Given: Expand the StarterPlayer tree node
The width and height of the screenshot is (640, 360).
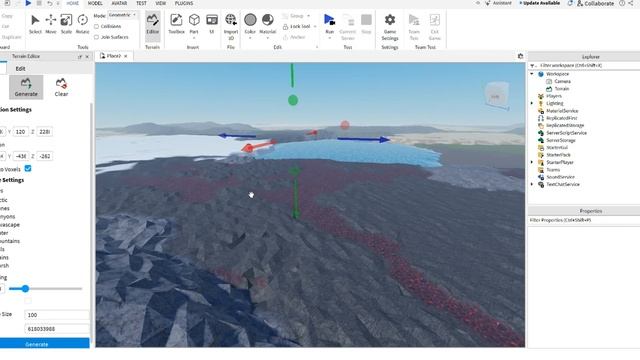Looking at the screenshot, I should (x=532, y=162).
